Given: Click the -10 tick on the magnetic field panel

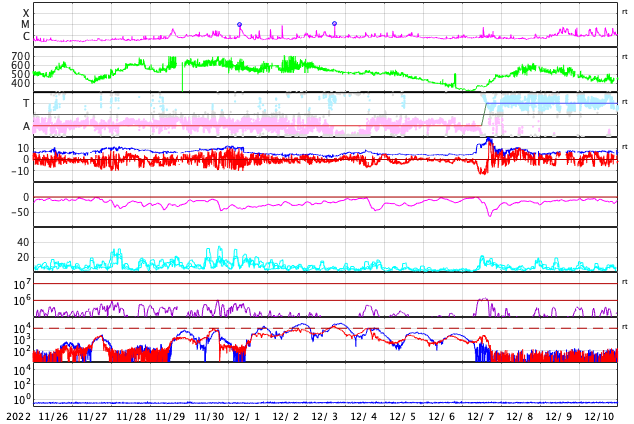Looking at the screenshot, I should 21,171.
